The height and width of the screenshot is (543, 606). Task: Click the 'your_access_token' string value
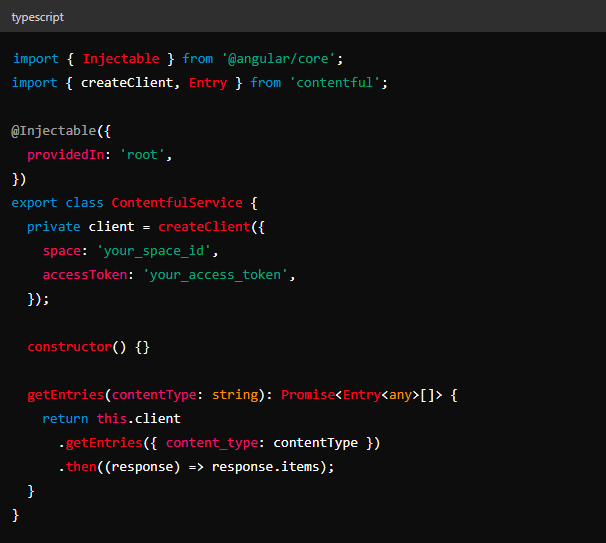218,275
